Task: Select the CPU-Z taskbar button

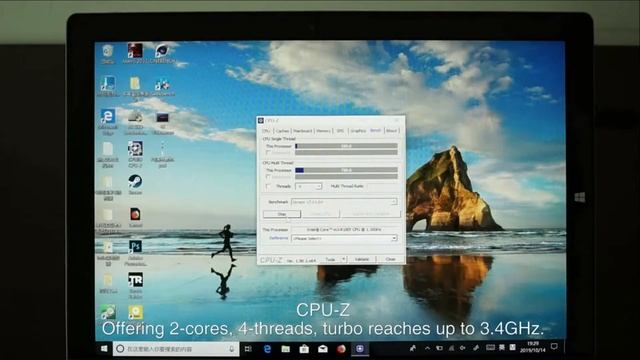Action: (360, 349)
